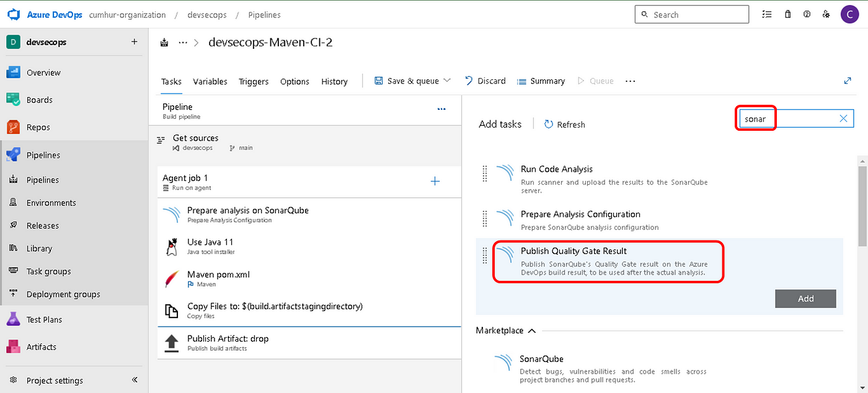Switch to the Triggers tab

tap(254, 81)
